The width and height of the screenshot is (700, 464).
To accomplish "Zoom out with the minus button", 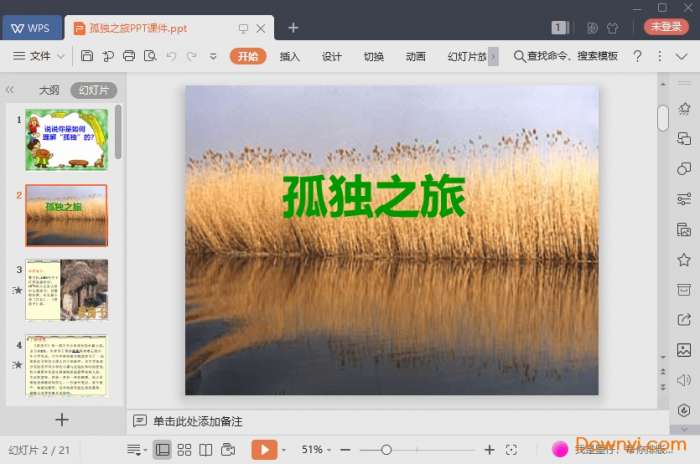I will [345, 450].
